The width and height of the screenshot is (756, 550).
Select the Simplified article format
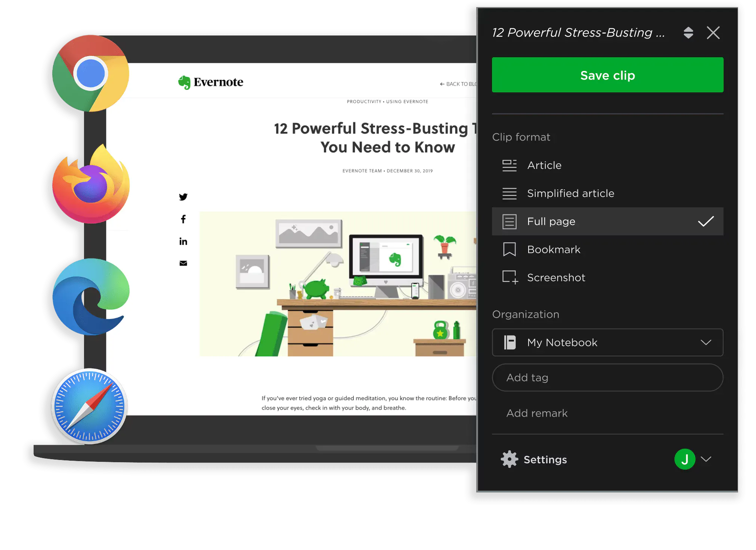click(x=570, y=193)
